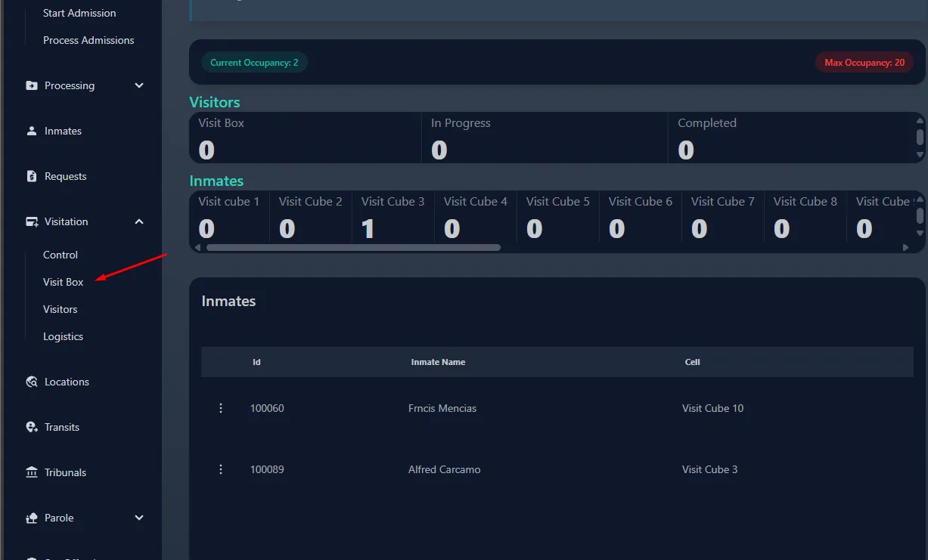
Task: Open Visit Box under Visitation
Action: [64, 282]
